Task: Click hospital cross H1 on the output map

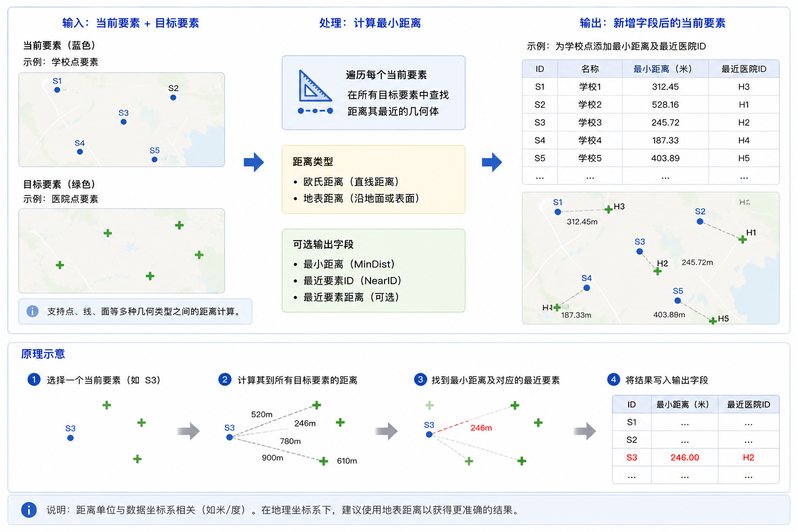Action: tap(742, 240)
